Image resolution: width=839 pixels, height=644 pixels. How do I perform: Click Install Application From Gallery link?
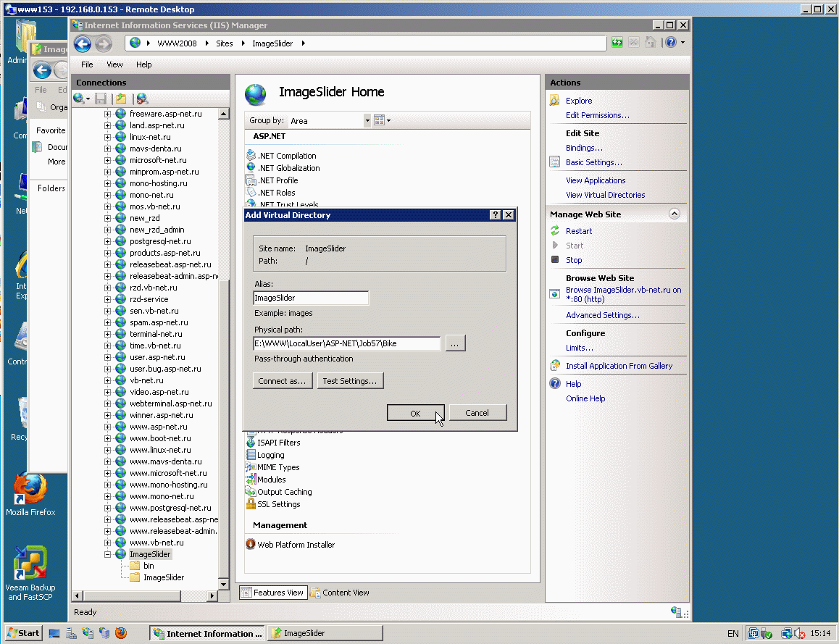(619, 366)
